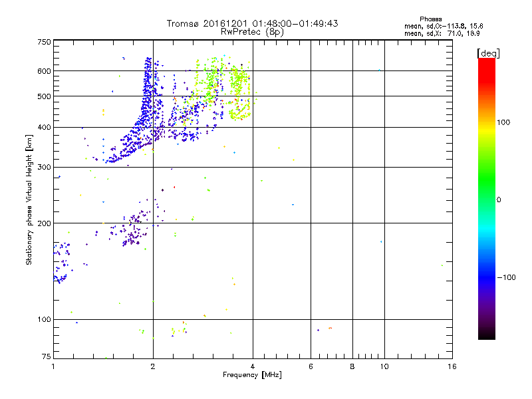The width and height of the screenshot is (532, 399).
Task: Click the y-axis tick label '100'
Action: tap(44, 320)
